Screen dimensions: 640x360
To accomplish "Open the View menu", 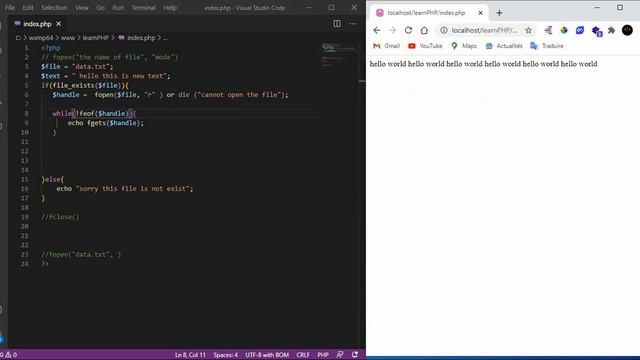I will tap(82, 8).
